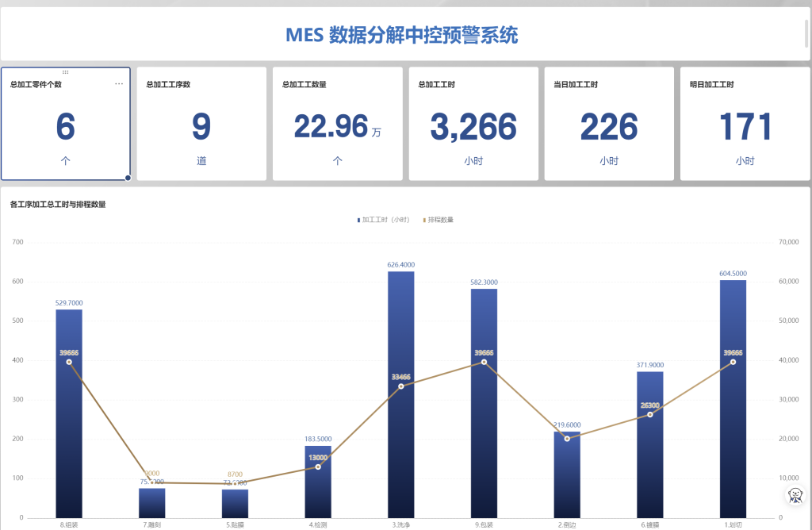Screen dimensions: 812x530
Task: Click the 26300 line point on 6.镀膜
Action: click(650, 414)
